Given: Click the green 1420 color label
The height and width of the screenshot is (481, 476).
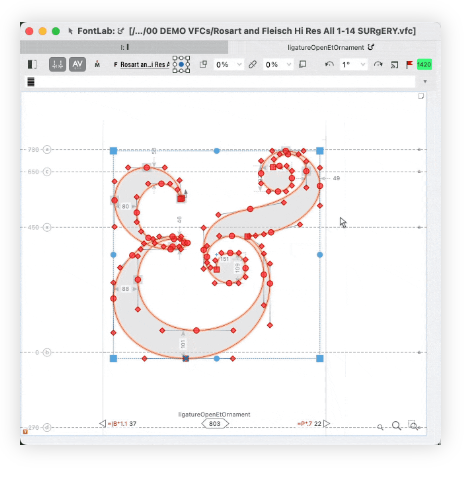Looking at the screenshot, I should [x=424, y=64].
